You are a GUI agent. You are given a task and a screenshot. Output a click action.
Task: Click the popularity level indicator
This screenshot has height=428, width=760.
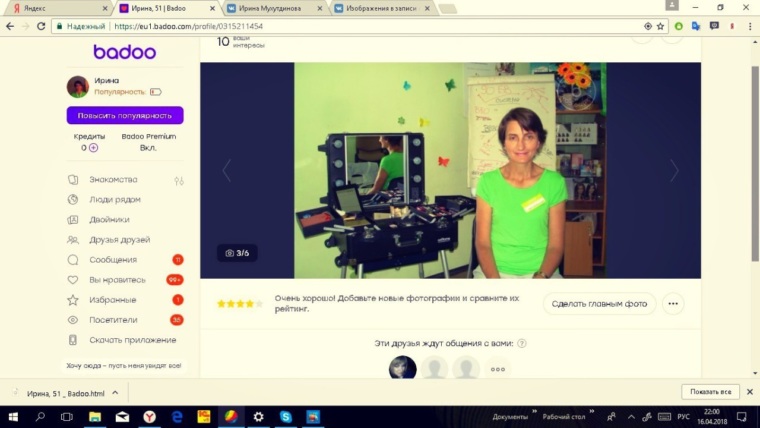[155, 92]
